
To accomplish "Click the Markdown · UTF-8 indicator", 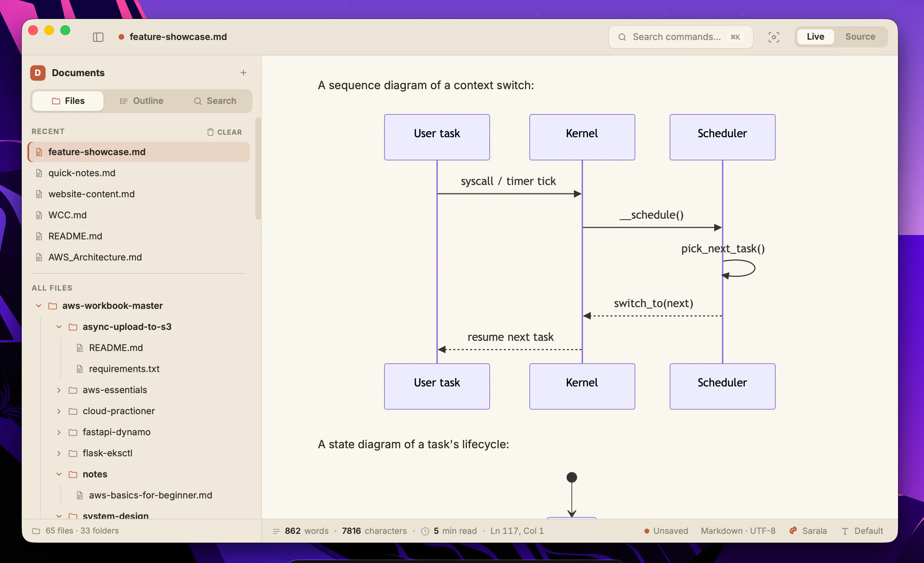I will [x=738, y=531].
